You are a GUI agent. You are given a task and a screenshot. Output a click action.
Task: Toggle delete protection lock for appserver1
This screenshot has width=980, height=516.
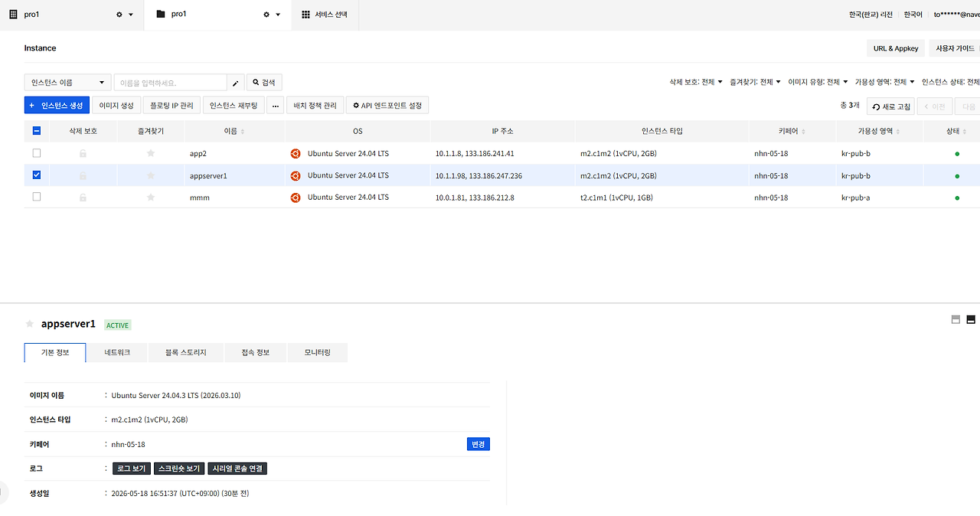83,176
